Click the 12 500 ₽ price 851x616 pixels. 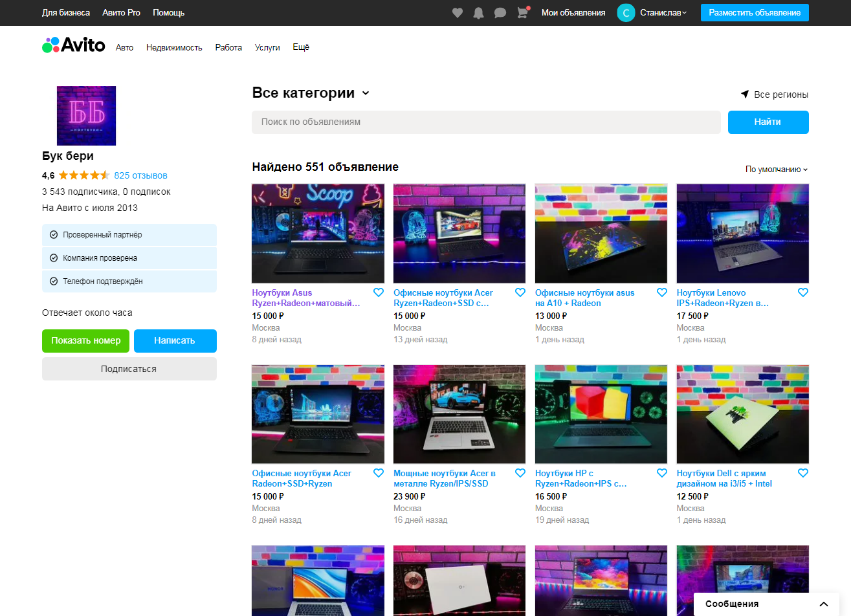tap(692, 496)
